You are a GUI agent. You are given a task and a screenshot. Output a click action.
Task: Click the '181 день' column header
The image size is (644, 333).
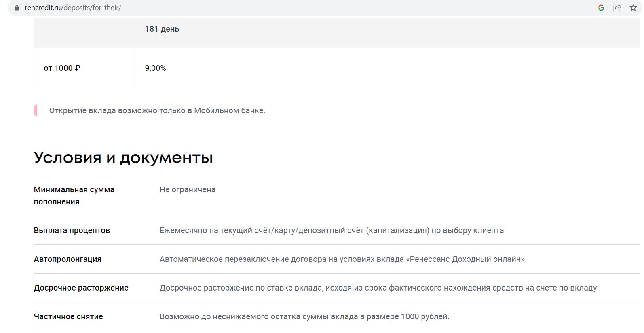(x=162, y=29)
